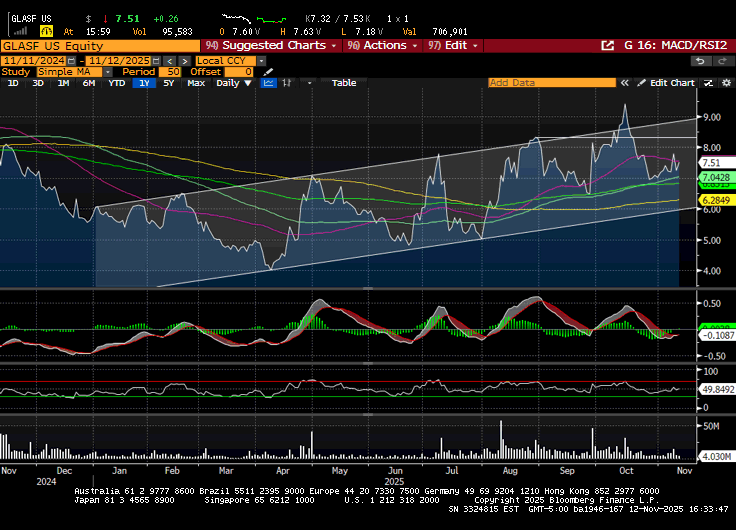This screenshot has height=530, width=736.
Task: Click the Offset input field showing 0
Action: click(x=239, y=72)
